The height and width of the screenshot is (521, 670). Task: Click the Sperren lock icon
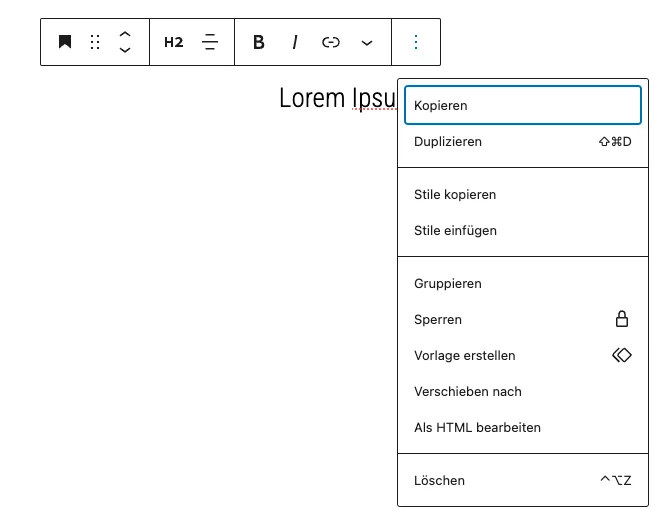[622, 319]
